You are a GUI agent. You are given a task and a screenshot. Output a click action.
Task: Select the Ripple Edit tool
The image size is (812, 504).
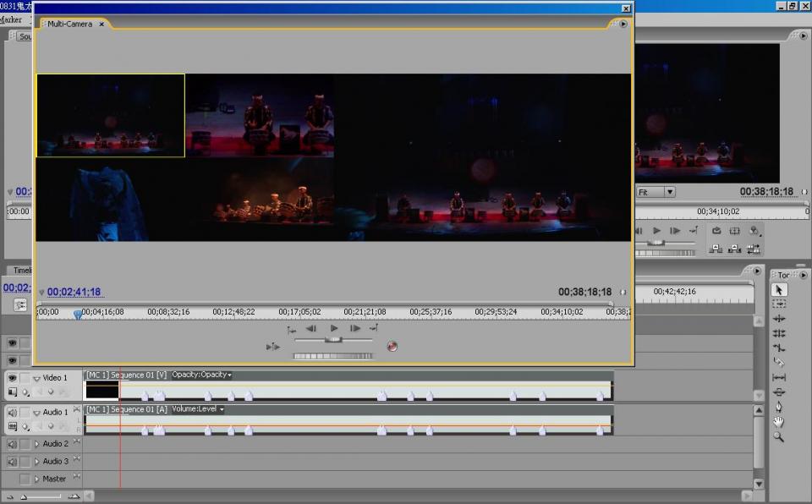click(779, 319)
